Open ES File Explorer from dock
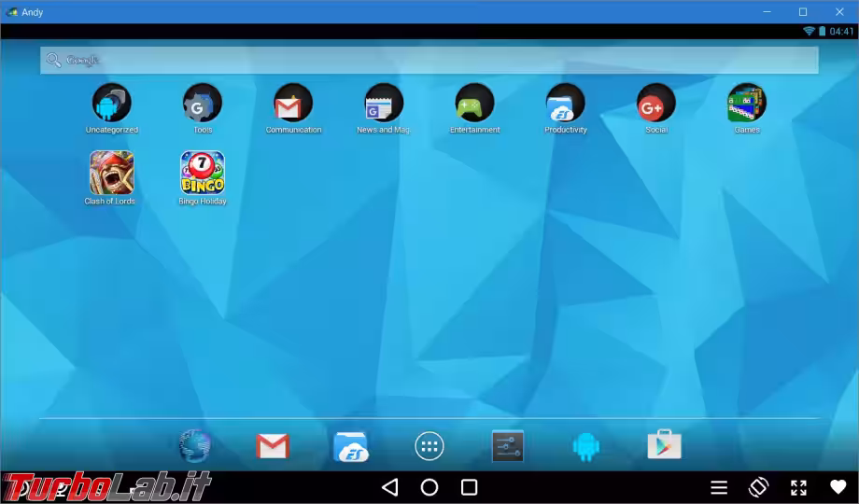This screenshot has height=504, width=859. point(351,446)
